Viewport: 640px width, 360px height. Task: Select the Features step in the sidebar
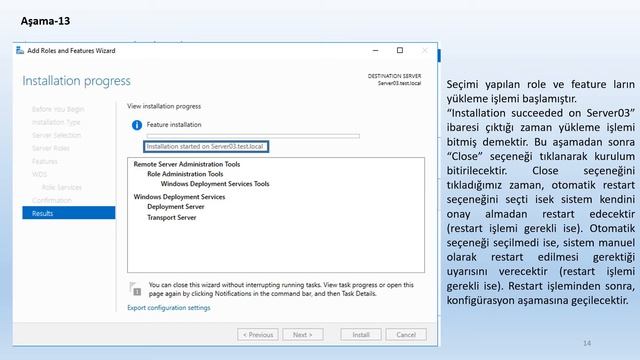(x=45, y=161)
